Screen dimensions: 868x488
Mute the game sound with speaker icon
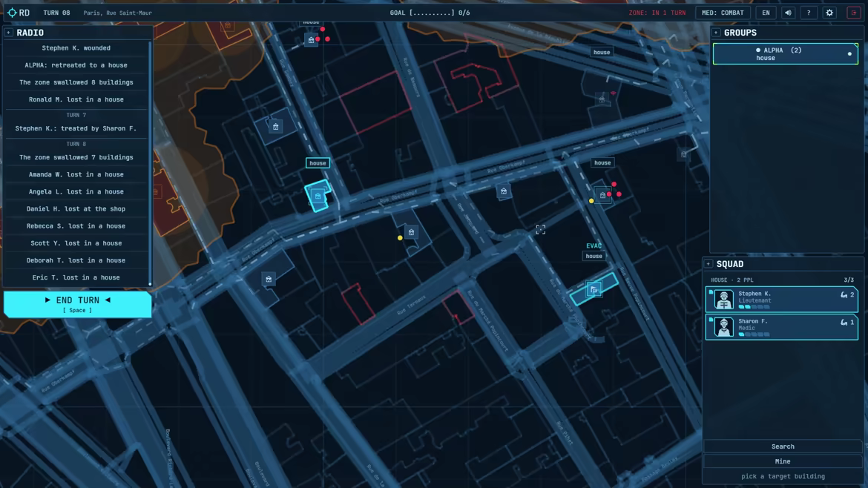[788, 13]
